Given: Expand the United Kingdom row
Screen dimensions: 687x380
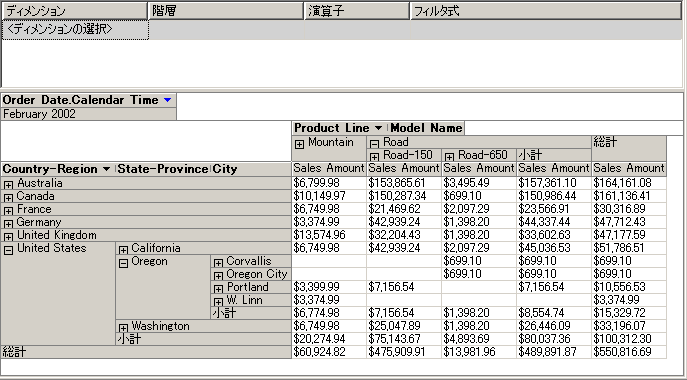Looking at the screenshot, I should (x=8, y=237).
